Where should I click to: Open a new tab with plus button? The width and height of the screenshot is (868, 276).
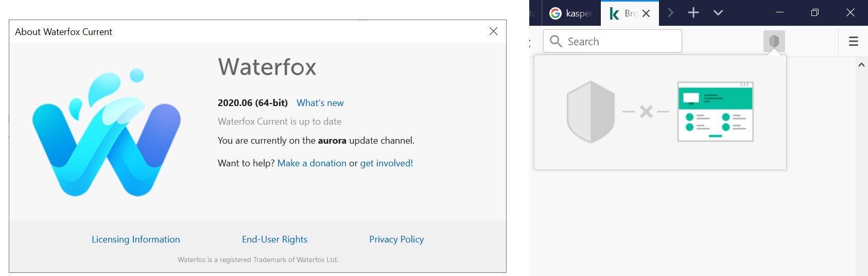(693, 13)
